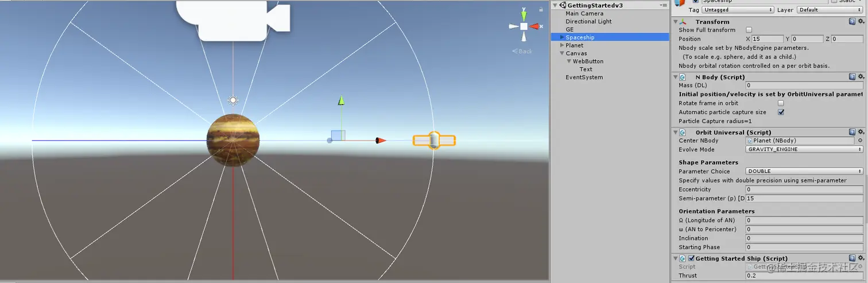This screenshot has width=868, height=283.
Task: Click the N Body script icon
Action: pos(683,77)
